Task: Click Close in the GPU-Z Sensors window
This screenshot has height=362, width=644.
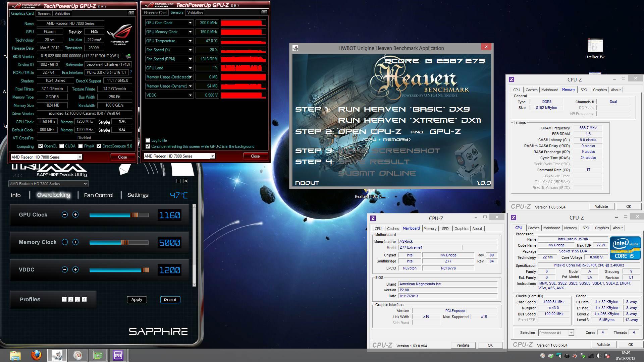Action: click(x=255, y=156)
